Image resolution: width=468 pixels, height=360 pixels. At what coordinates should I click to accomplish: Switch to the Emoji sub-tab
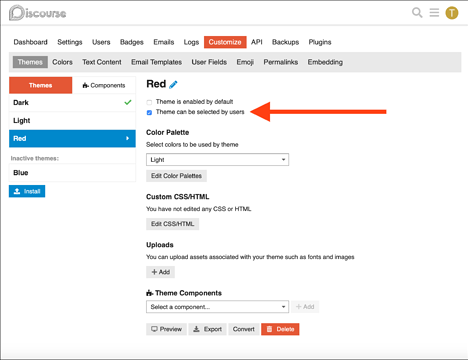[x=245, y=62]
